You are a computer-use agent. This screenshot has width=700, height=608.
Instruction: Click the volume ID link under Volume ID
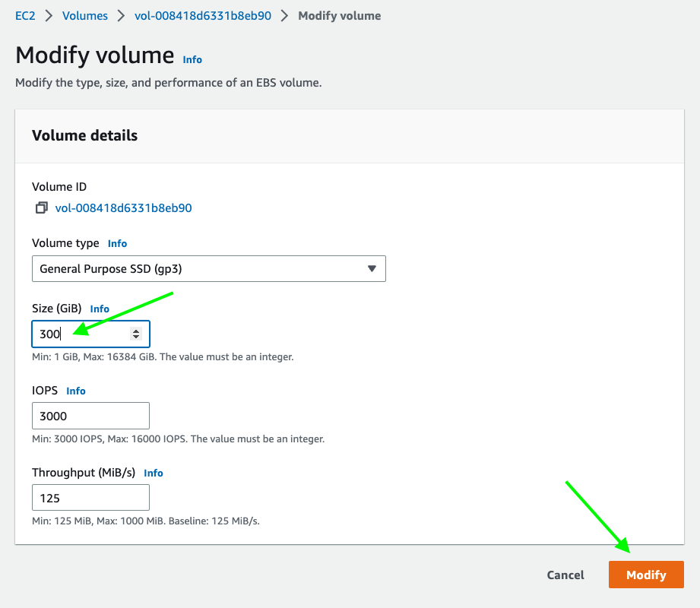(x=123, y=208)
